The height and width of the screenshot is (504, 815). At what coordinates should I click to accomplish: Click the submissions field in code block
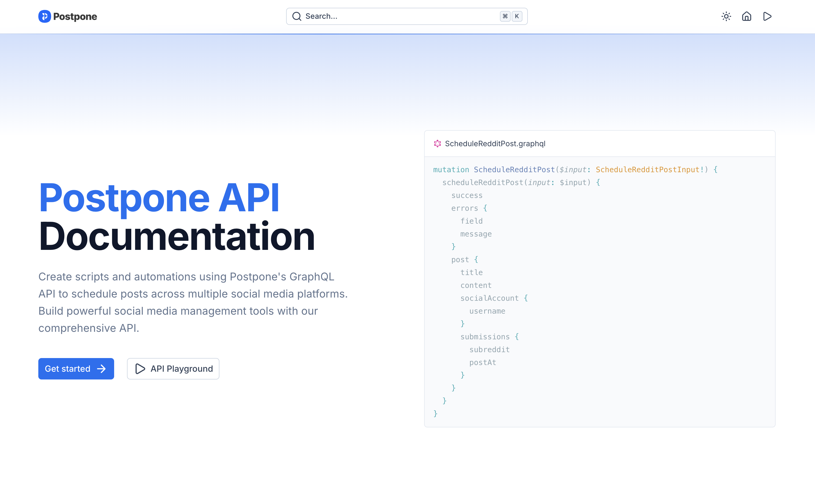[x=485, y=337]
